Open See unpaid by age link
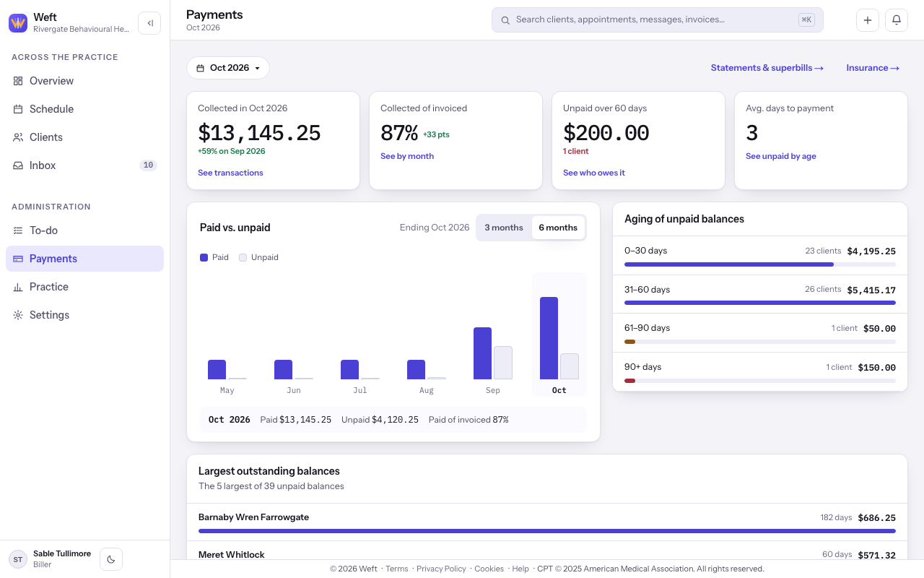Viewport: 924px width, 578px height. point(781,156)
